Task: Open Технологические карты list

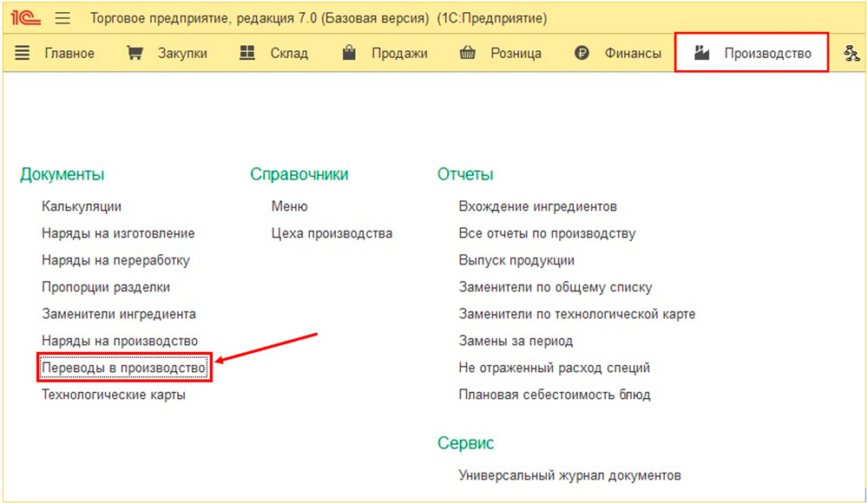Action: [x=114, y=395]
